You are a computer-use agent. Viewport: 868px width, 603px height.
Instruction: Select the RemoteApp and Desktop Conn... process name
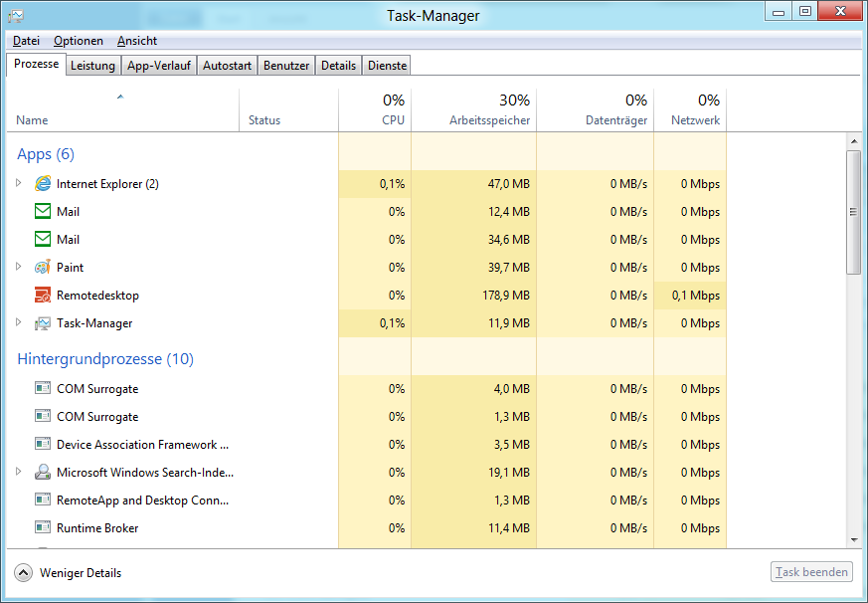tap(142, 500)
